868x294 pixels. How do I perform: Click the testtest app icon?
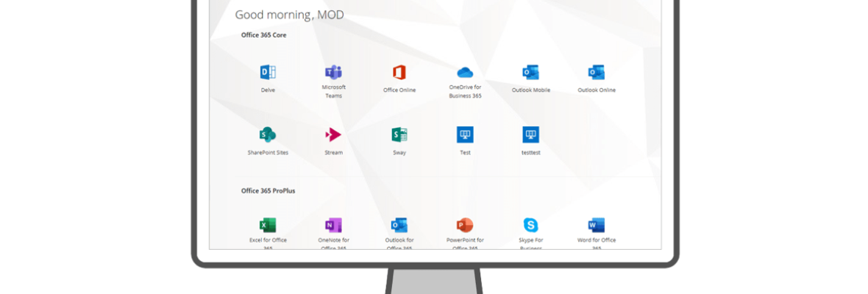click(531, 135)
